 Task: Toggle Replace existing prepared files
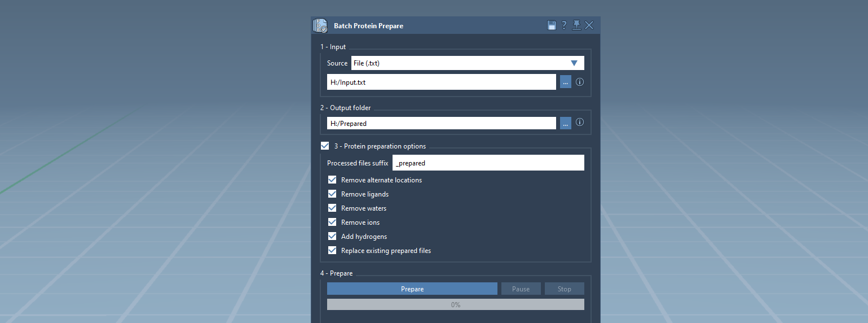tap(332, 251)
